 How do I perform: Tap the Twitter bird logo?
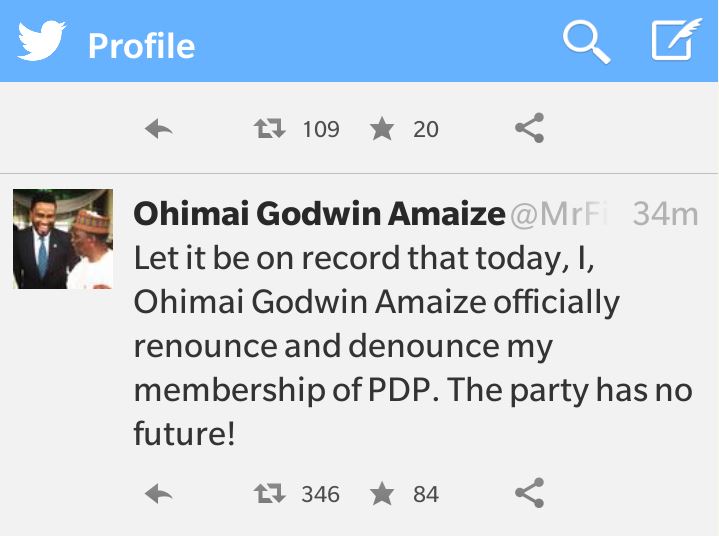pyautogui.click(x=40, y=41)
